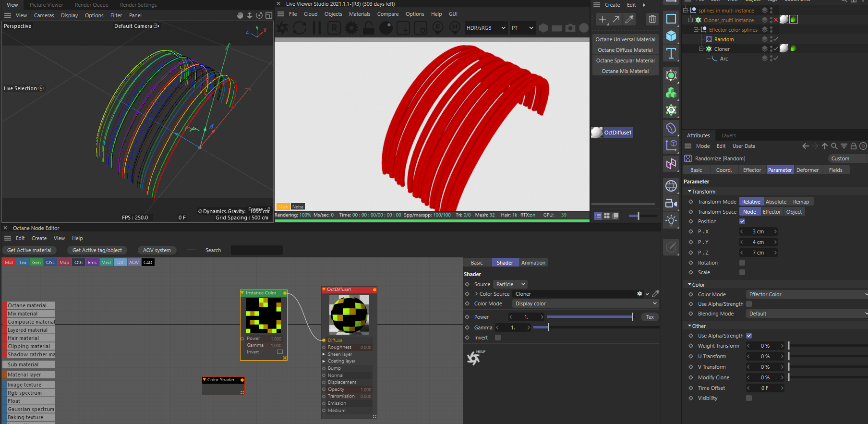
Task: Click the AOV system button
Action: point(157,250)
